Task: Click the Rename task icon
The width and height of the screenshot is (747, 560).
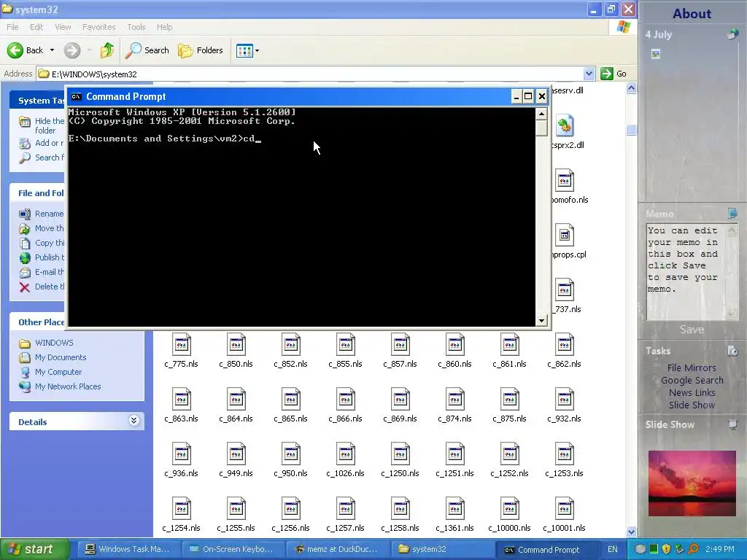Action: 24,214
